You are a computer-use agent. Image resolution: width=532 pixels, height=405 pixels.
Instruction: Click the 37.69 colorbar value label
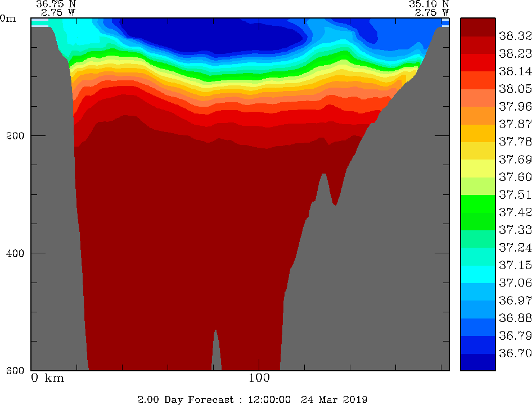click(515, 160)
